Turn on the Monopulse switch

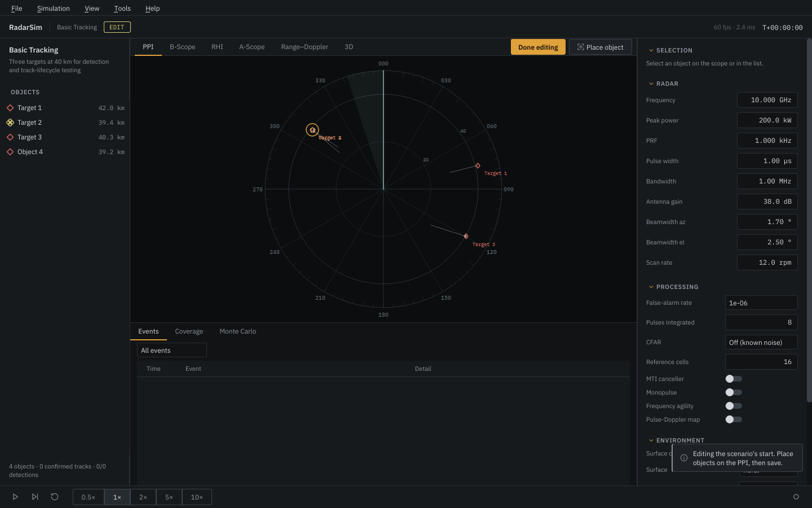(x=734, y=392)
